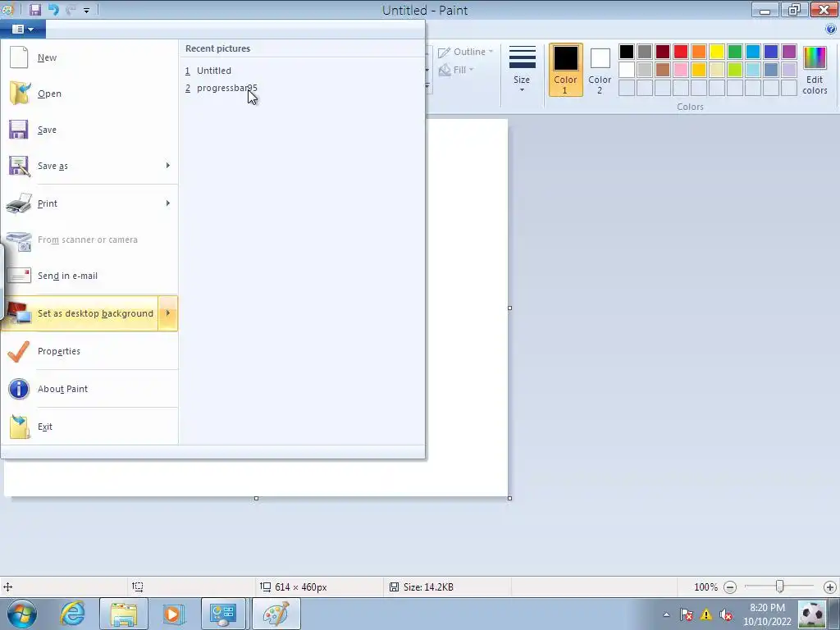Image resolution: width=840 pixels, height=630 pixels.
Task: Expand the Save as submenu arrow
Action: (x=167, y=166)
